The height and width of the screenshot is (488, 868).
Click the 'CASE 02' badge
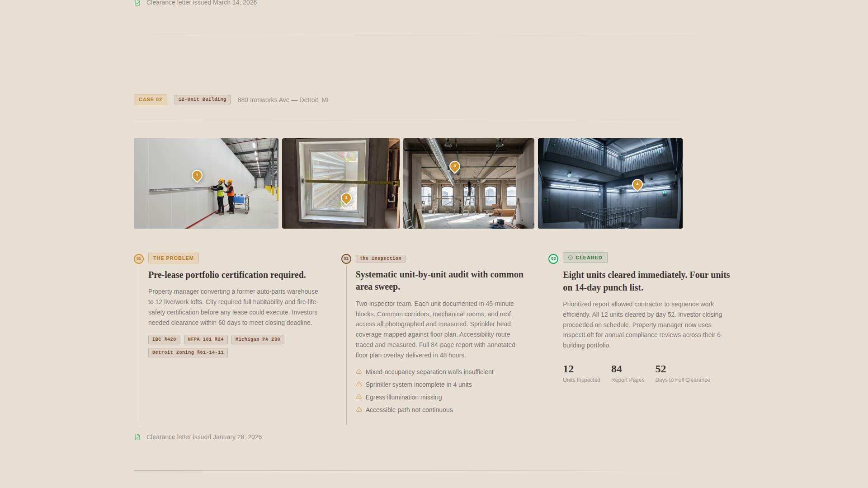tap(150, 99)
